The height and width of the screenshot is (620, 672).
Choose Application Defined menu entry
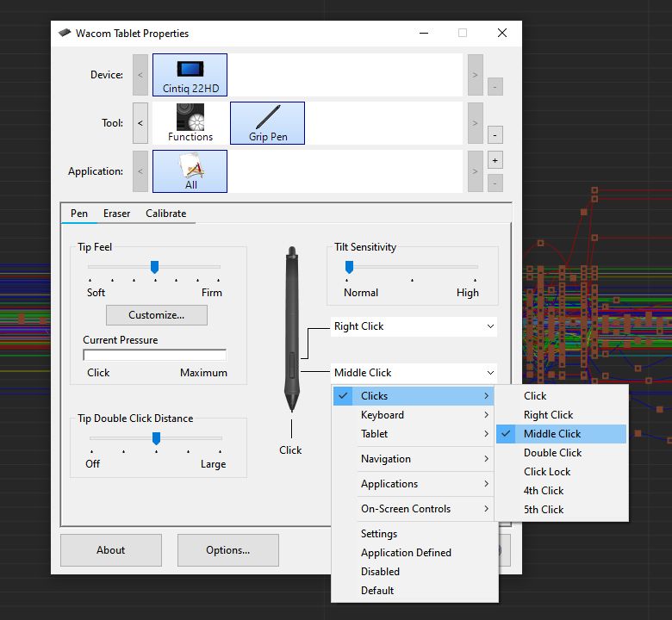click(x=415, y=553)
